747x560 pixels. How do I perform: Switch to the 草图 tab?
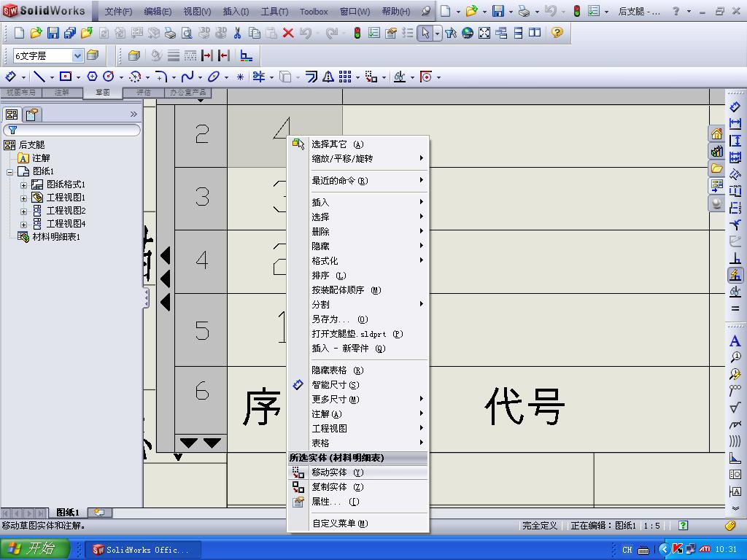(102, 93)
